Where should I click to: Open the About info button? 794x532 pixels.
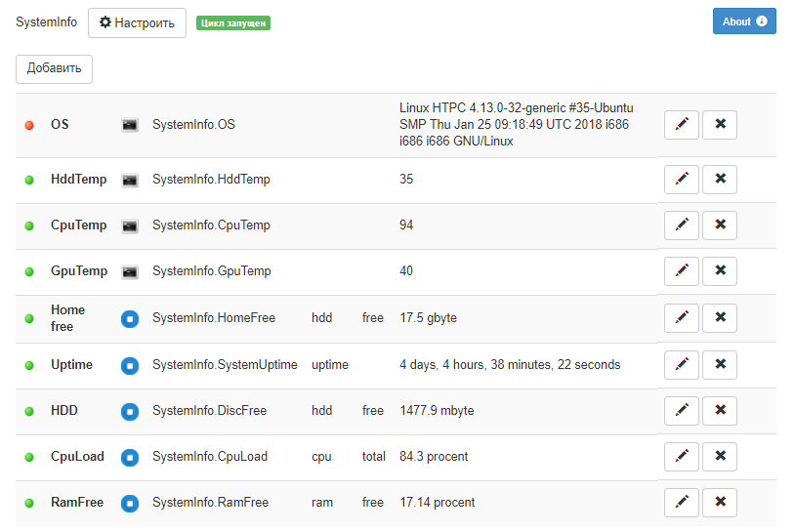click(x=744, y=21)
